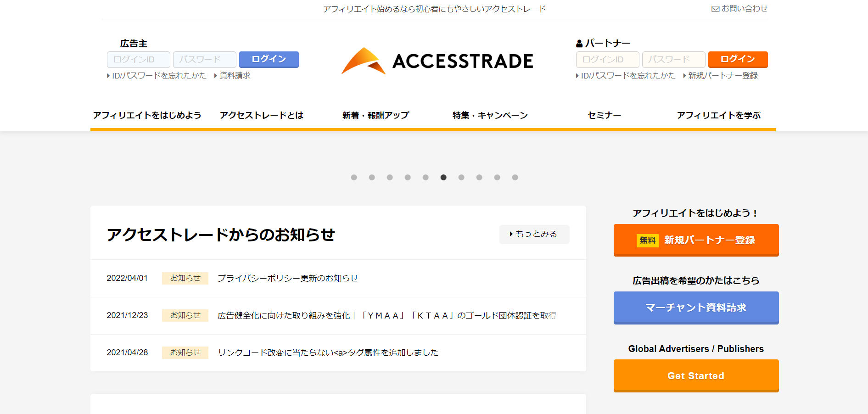
Task: Open 新着・報酬アップ menu item
Action: pyautogui.click(x=375, y=115)
